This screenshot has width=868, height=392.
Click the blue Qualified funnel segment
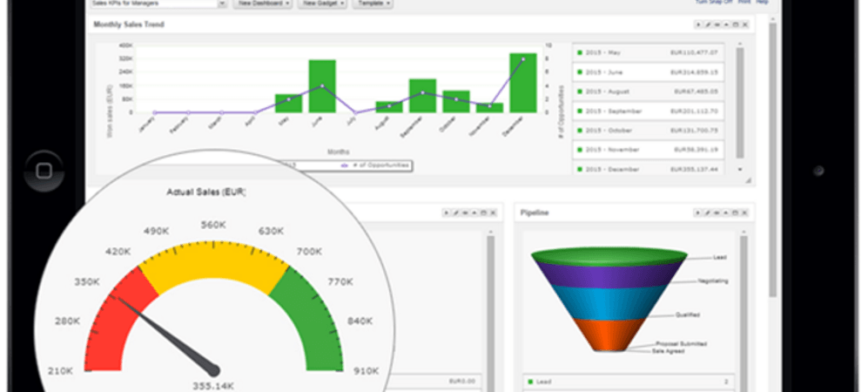tap(609, 303)
